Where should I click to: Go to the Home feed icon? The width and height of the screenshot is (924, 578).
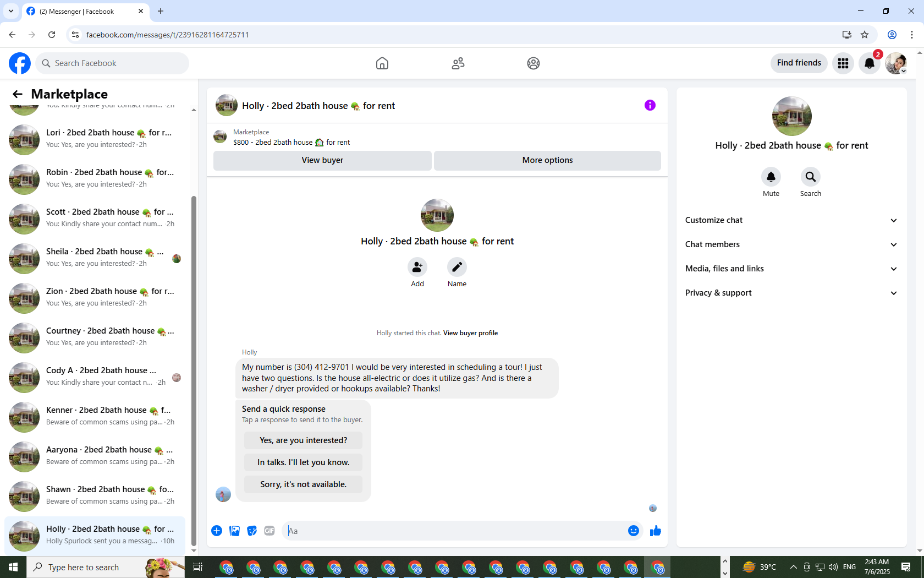pyautogui.click(x=382, y=63)
